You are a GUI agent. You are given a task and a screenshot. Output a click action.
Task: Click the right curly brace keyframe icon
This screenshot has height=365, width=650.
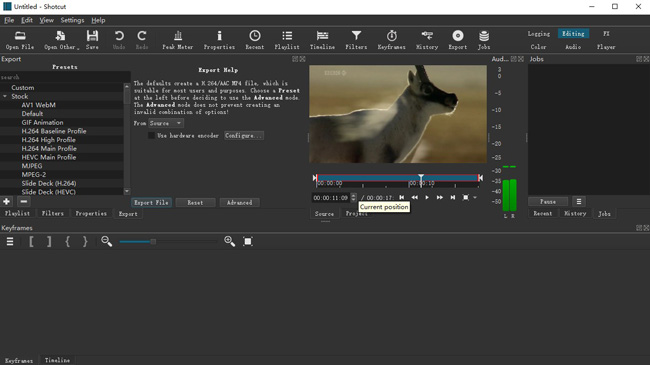(85, 241)
